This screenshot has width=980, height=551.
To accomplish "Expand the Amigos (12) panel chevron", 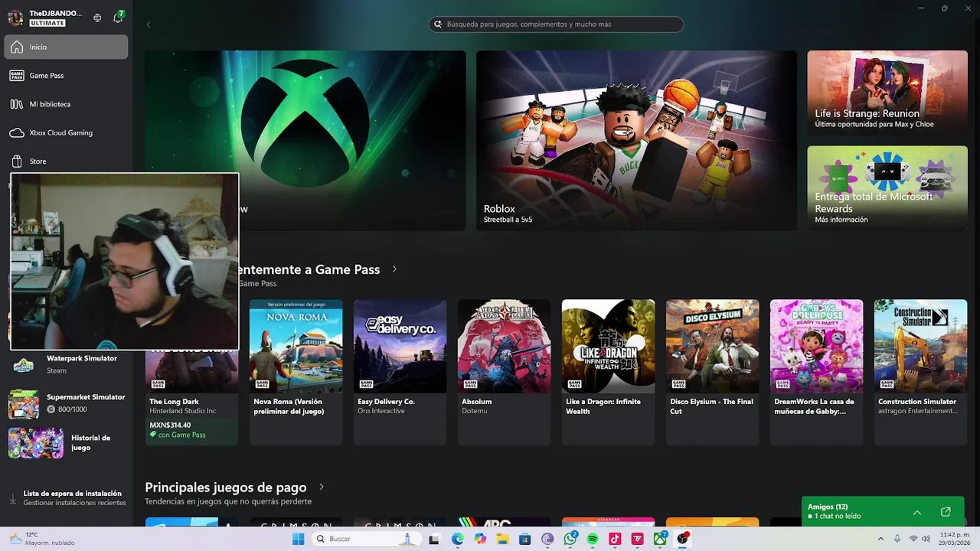I will coord(917,512).
